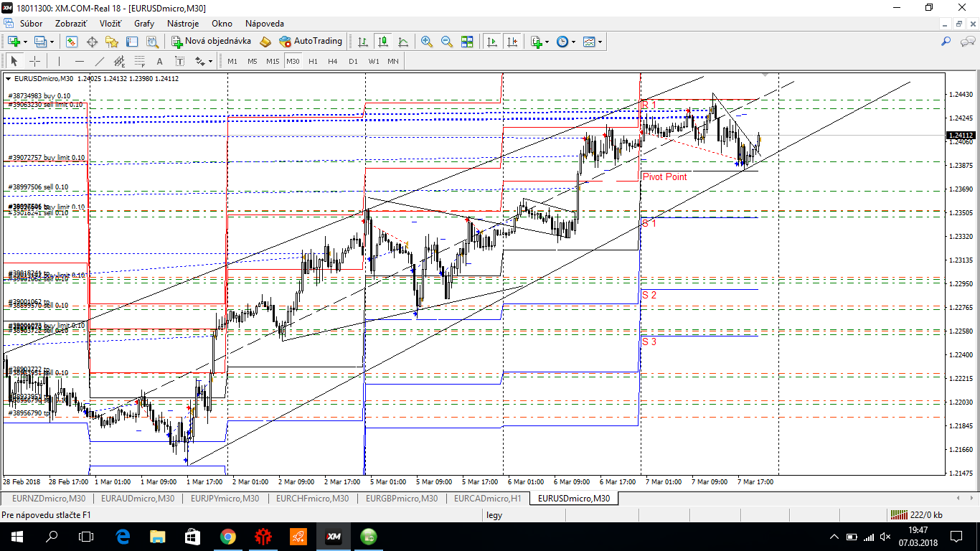Viewport: 980px width, 551px height.
Task: Switch to D1 timeframe
Action: click(x=353, y=61)
